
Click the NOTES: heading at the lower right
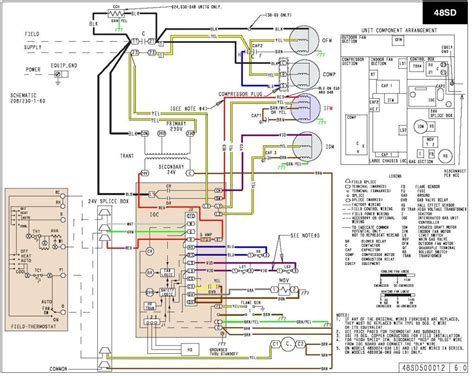pos(342,314)
